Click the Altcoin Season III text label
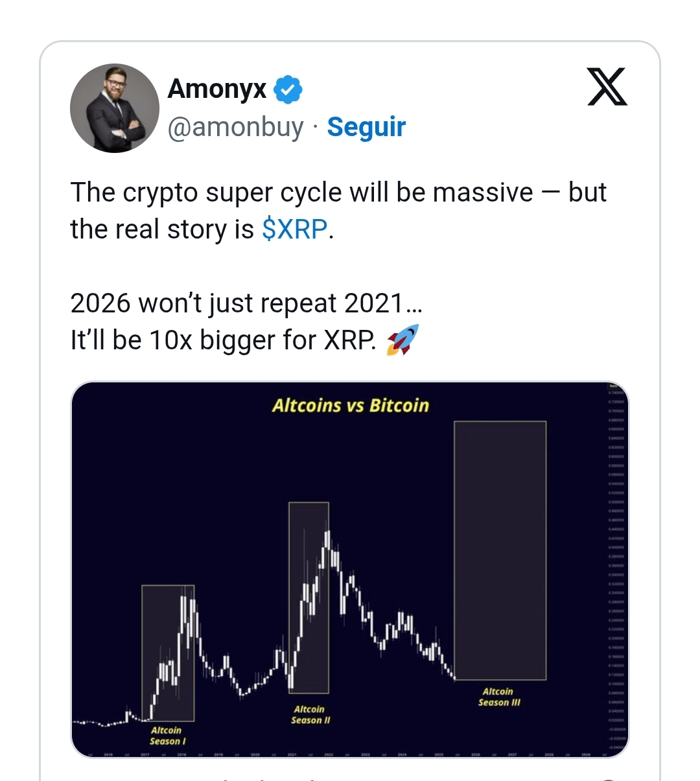Viewport: 700px width, 781px height. click(x=499, y=697)
